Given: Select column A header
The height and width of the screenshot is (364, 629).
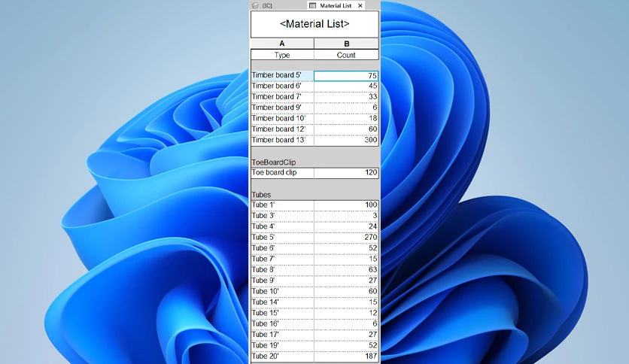Looking at the screenshot, I should point(282,44).
